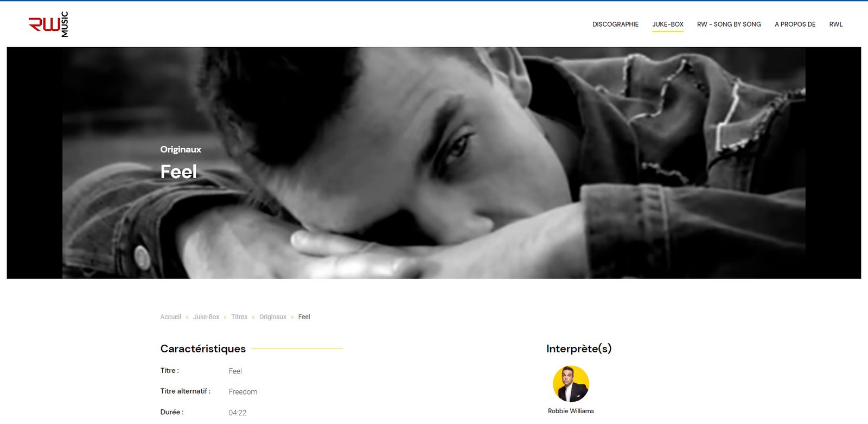Click the Titre value Feel

[x=235, y=371]
